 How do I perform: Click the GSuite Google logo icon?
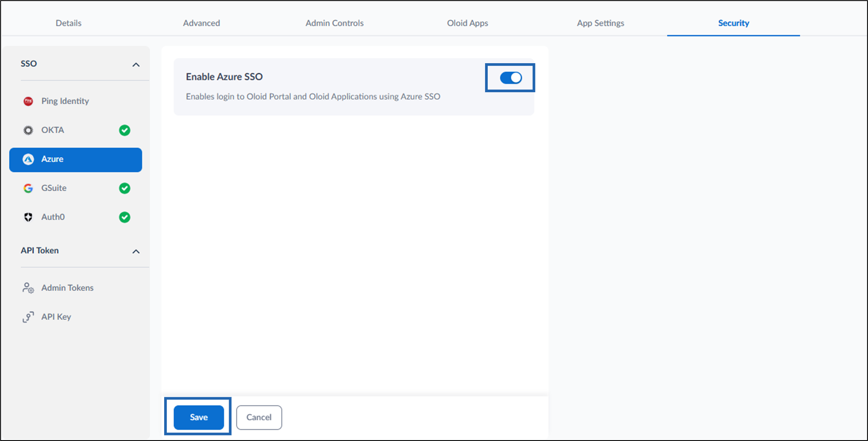(x=28, y=188)
